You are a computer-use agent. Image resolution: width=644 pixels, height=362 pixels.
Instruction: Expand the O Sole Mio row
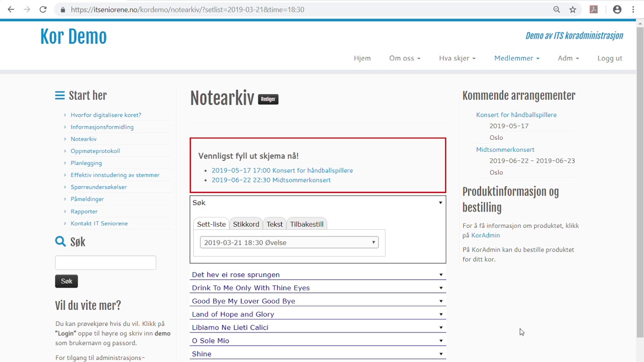click(318, 340)
